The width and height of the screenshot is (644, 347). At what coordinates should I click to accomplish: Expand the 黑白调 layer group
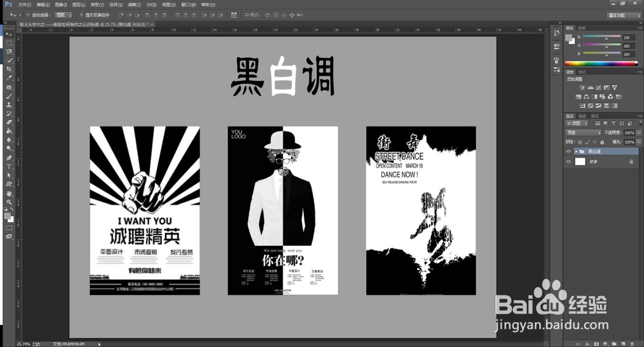pos(576,151)
